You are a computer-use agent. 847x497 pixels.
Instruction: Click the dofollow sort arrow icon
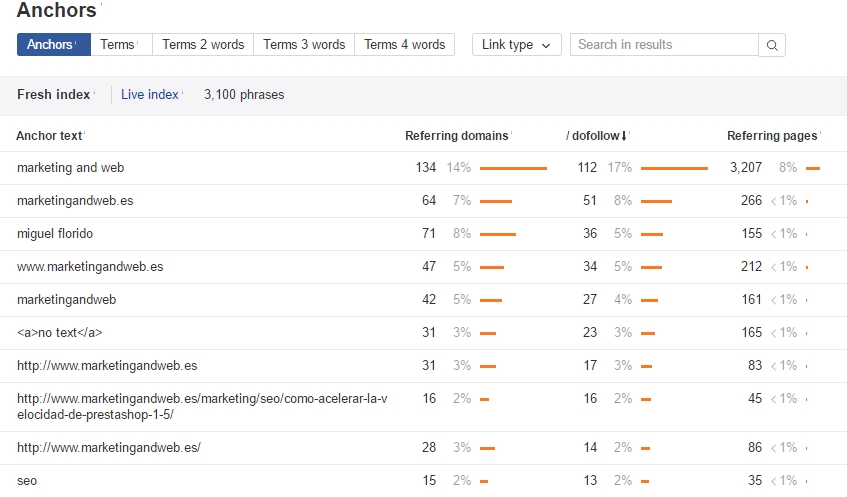[x=624, y=136]
